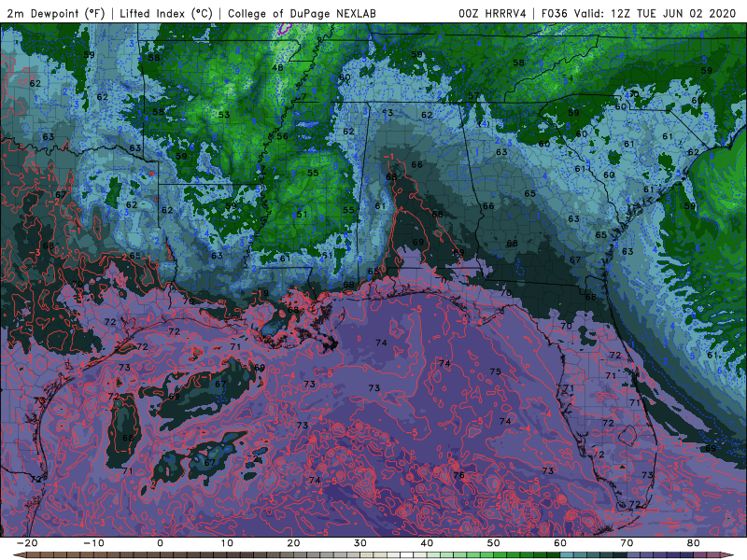Viewport: 747px width, 560px height.
Task: Click the 40 label on the color scale
Action: coord(427,543)
